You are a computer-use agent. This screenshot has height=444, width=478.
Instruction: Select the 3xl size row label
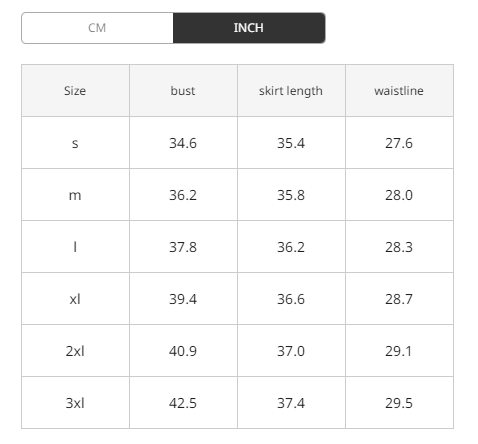tap(75, 403)
